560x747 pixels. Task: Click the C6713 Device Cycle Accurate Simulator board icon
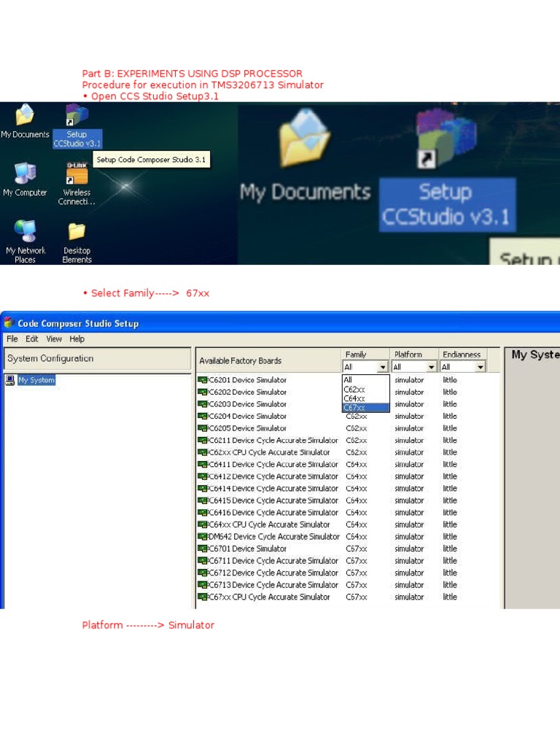tap(203, 585)
